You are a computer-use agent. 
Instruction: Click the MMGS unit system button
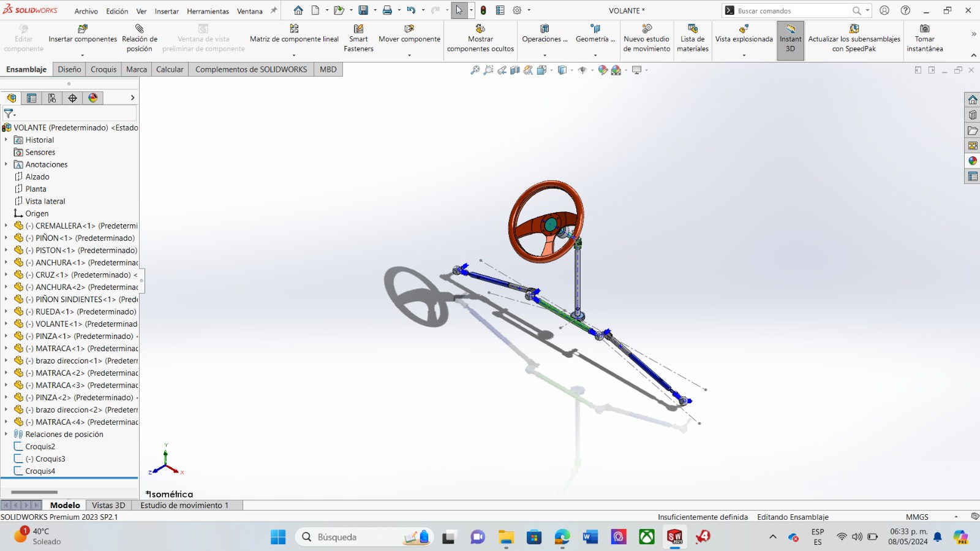[x=917, y=517]
